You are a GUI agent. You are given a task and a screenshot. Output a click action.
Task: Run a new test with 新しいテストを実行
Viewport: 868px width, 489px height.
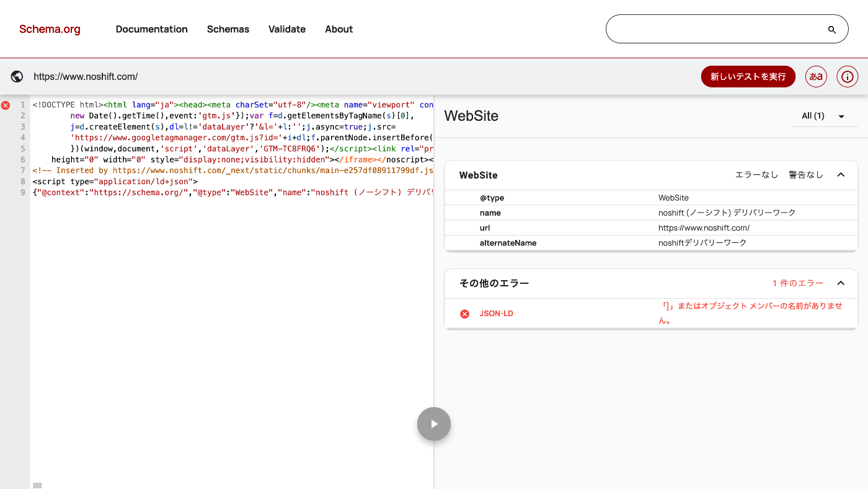(748, 76)
